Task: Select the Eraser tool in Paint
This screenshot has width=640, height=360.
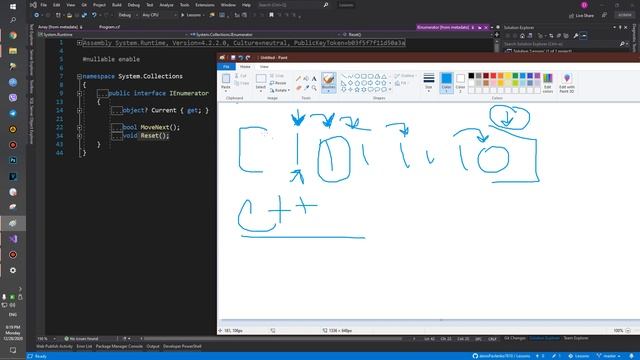Action: pyautogui.click(x=298, y=88)
